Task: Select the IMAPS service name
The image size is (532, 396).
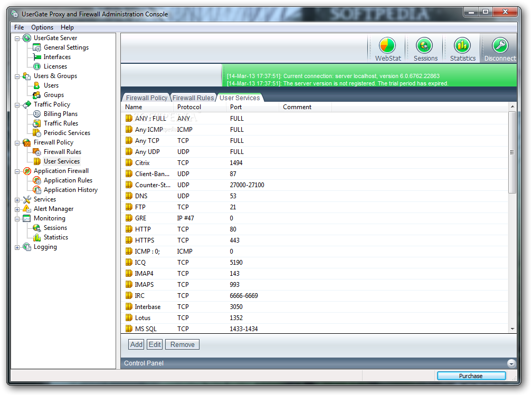Action: pyautogui.click(x=144, y=285)
